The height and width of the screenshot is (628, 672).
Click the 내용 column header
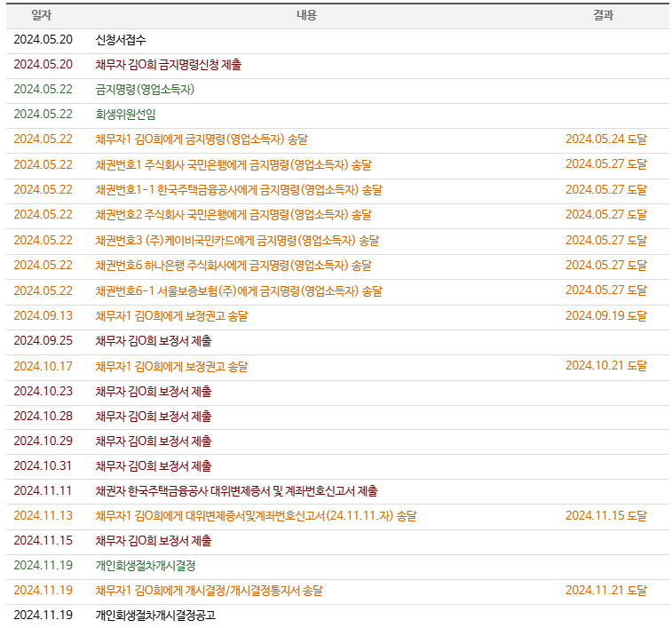point(306,15)
